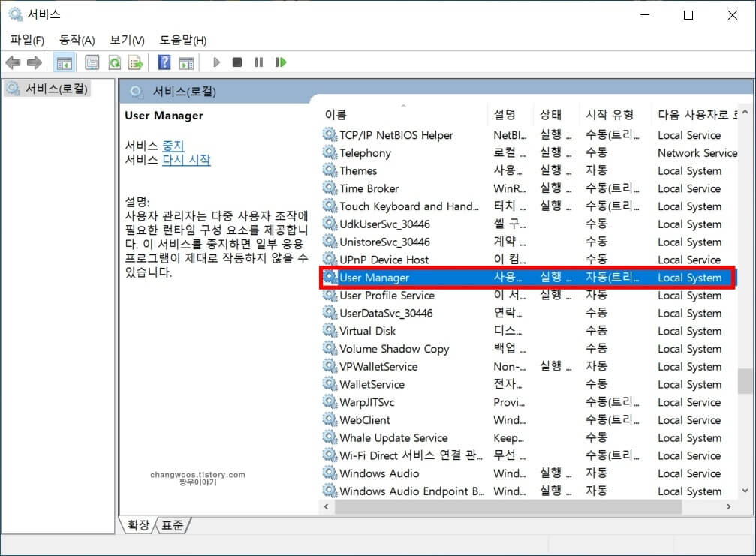
Task: Click the horizontal scrollbar right arrow
Action: coord(727,506)
